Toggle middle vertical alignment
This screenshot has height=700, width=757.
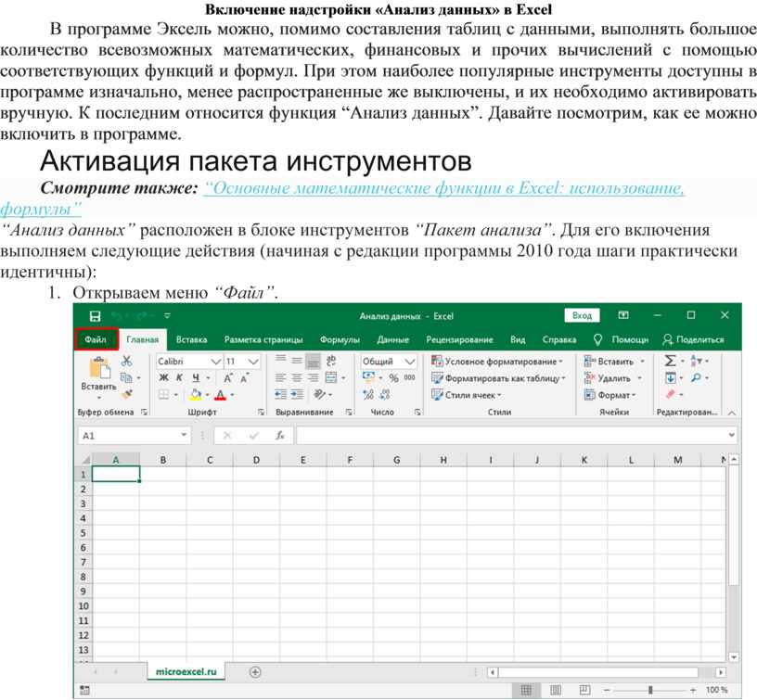point(297,361)
